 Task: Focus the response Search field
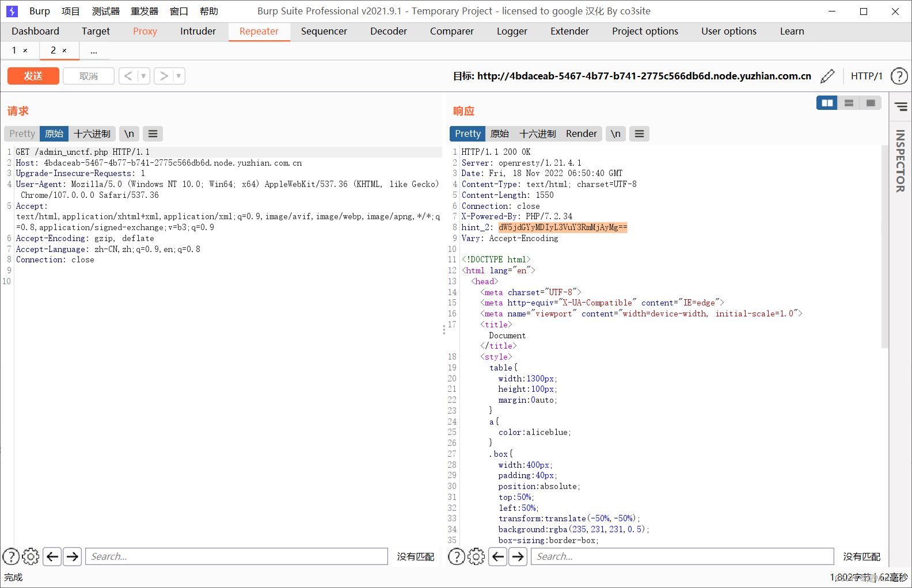click(682, 556)
